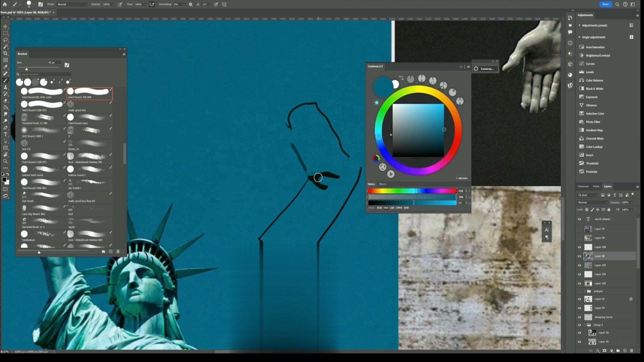Select HSV mode in Coolorus

pos(386,208)
